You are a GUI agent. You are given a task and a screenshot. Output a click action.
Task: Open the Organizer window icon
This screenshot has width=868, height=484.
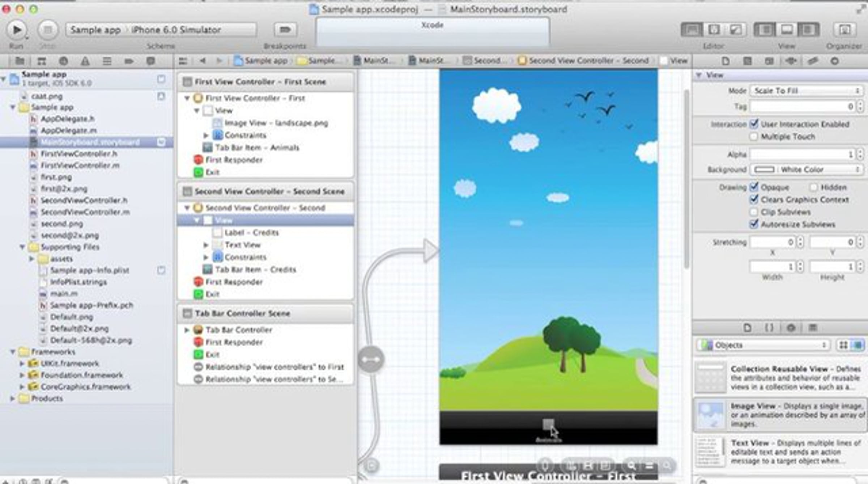tap(845, 30)
